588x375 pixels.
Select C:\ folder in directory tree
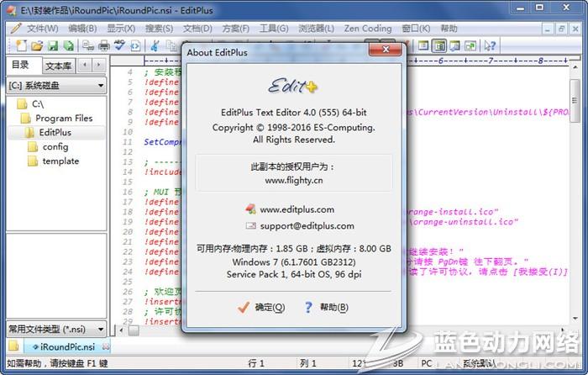pyautogui.click(x=31, y=104)
